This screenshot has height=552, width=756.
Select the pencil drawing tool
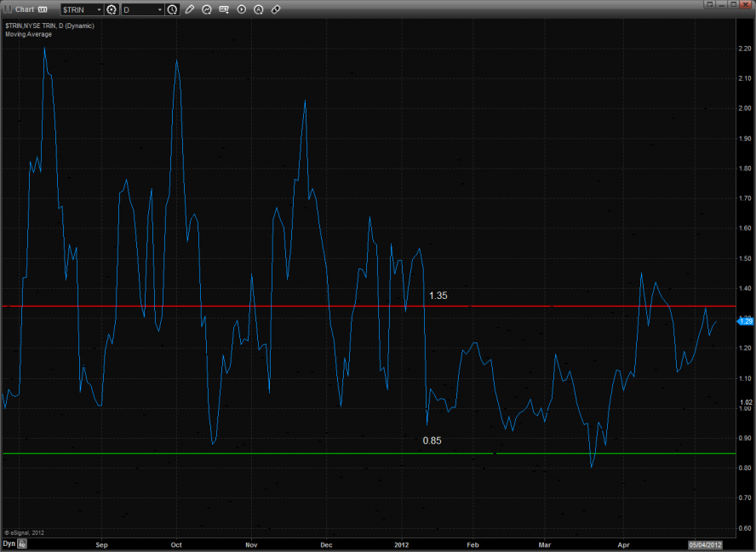point(190,9)
